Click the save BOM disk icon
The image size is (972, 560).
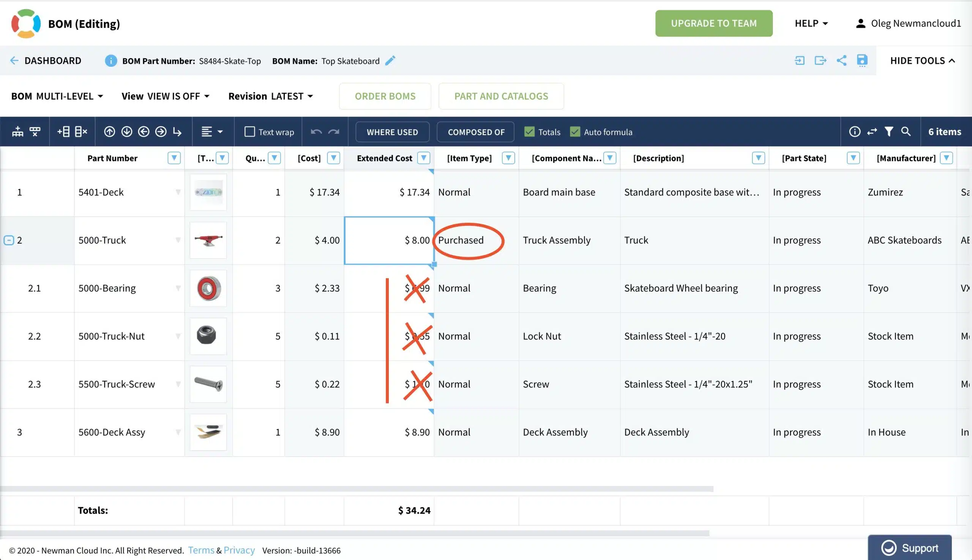click(x=862, y=61)
